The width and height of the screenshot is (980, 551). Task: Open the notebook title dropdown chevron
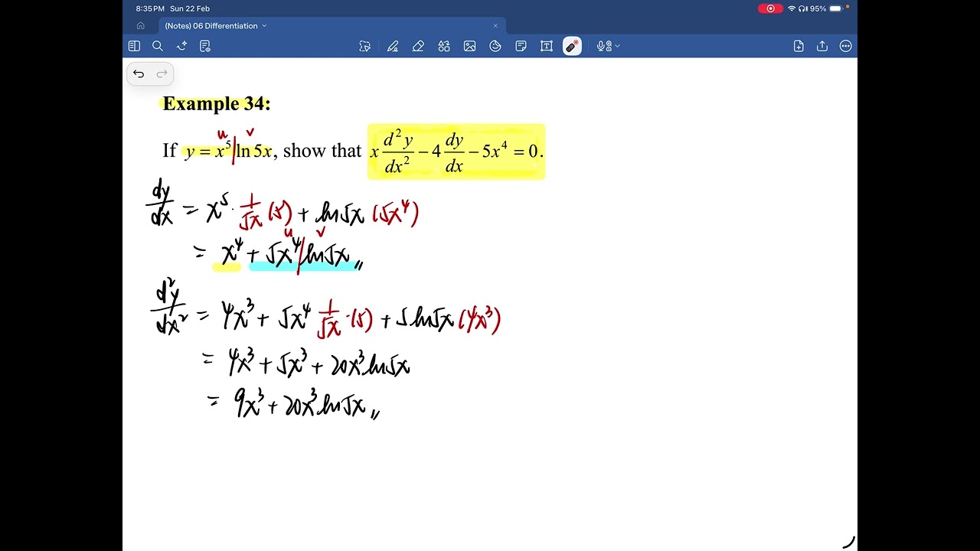coord(264,26)
